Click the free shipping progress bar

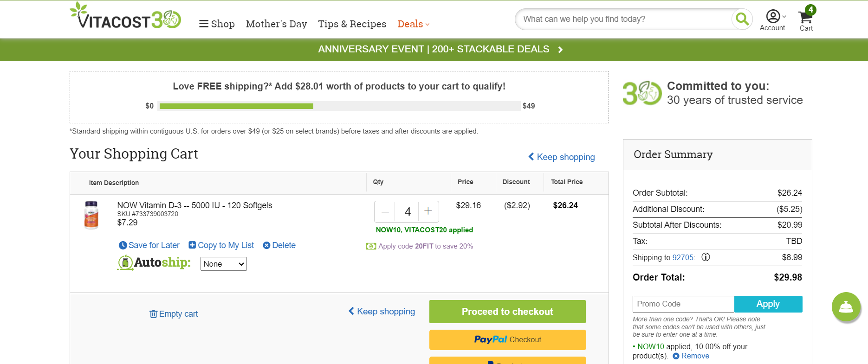click(x=339, y=106)
